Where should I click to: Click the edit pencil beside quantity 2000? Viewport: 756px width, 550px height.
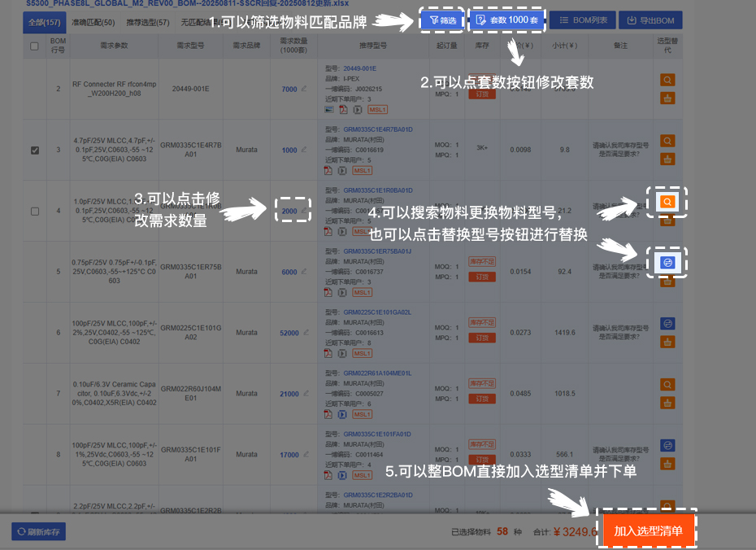coord(305,210)
